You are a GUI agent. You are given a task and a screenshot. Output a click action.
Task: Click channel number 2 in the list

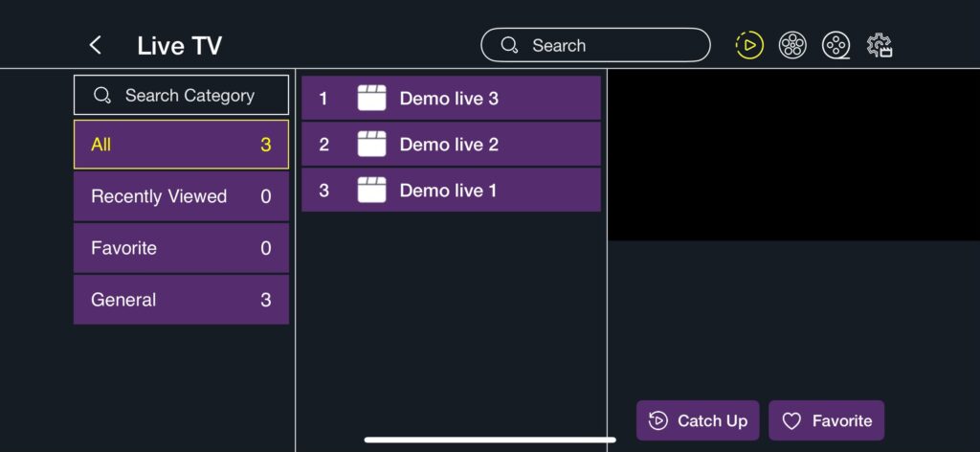pyautogui.click(x=323, y=145)
